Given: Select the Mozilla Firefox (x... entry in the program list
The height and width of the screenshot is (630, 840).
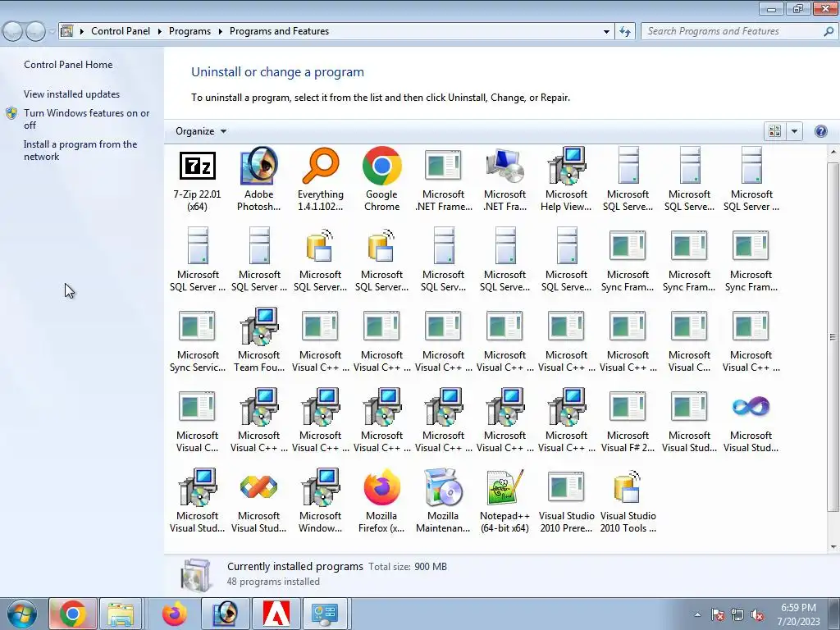Looking at the screenshot, I should click(x=382, y=501).
